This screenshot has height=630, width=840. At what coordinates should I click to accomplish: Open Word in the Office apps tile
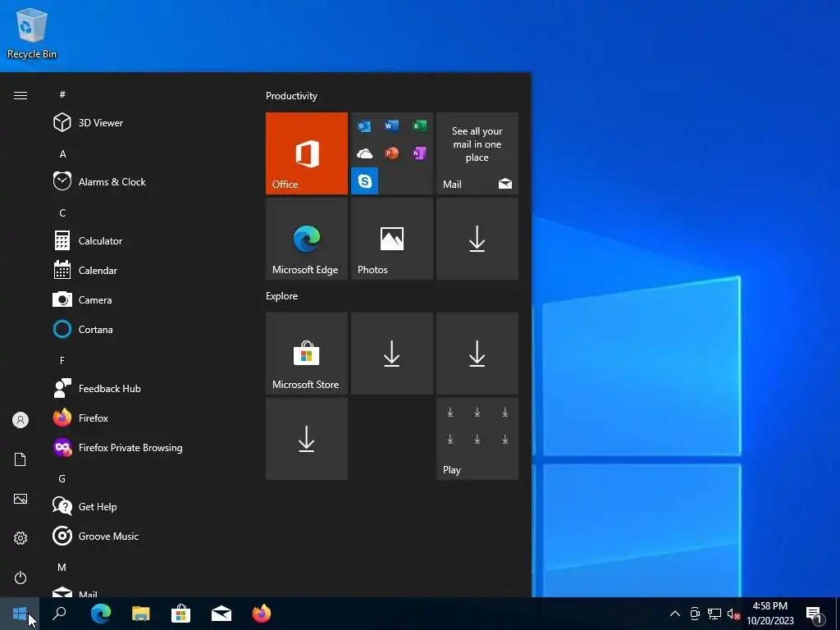coord(391,126)
